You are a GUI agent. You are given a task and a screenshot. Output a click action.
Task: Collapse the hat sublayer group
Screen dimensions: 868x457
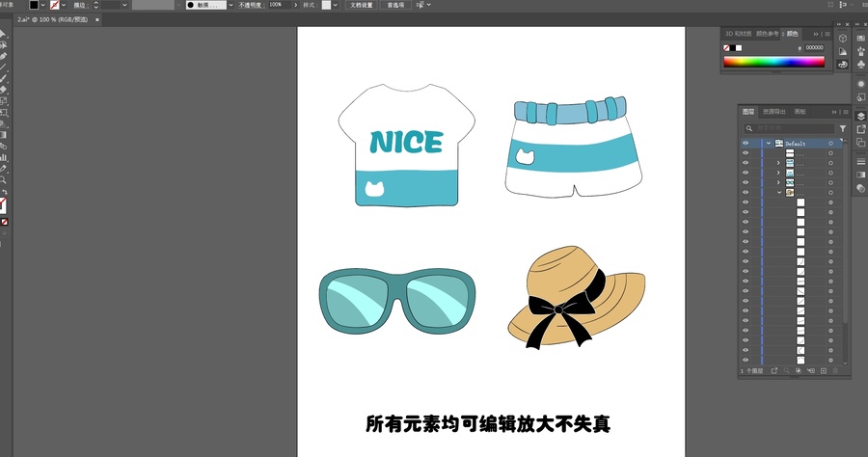(x=779, y=193)
